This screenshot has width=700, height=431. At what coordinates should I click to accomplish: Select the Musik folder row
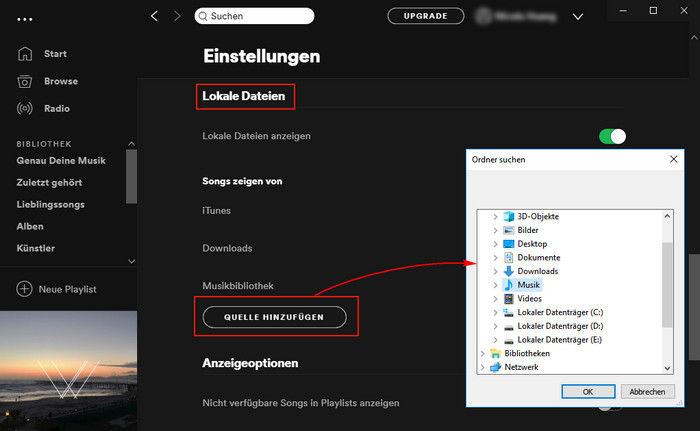pyautogui.click(x=529, y=285)
